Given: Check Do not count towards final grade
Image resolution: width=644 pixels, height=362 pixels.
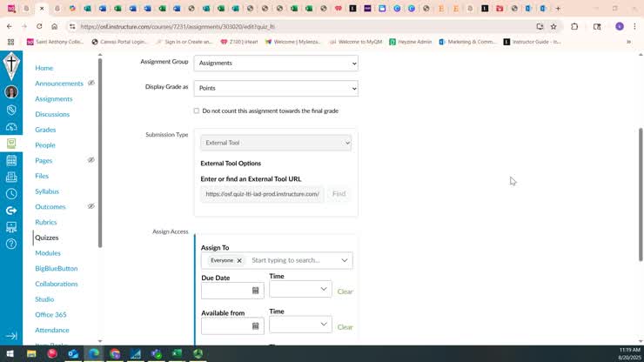Looking at the screenshot, I should [x=197, y=111].
